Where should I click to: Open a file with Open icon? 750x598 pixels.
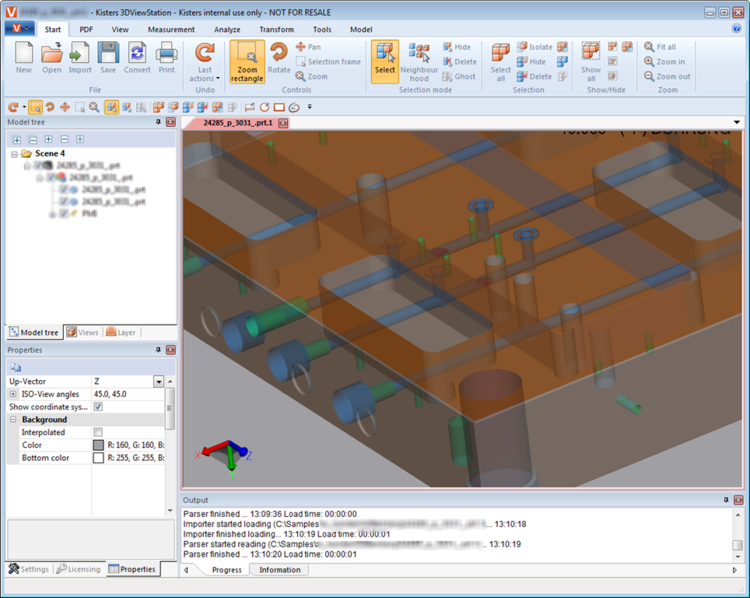coord(52,57)
